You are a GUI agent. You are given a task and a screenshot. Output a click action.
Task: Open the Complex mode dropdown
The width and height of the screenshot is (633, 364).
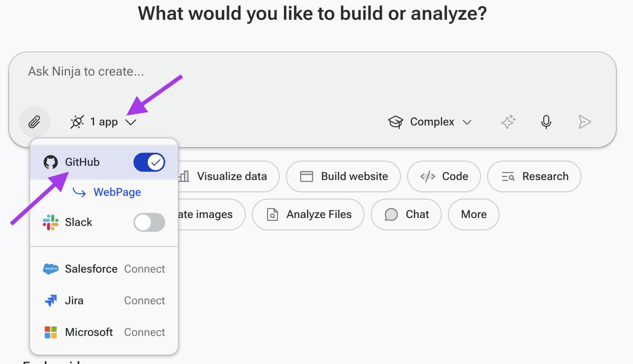(430, 122)
